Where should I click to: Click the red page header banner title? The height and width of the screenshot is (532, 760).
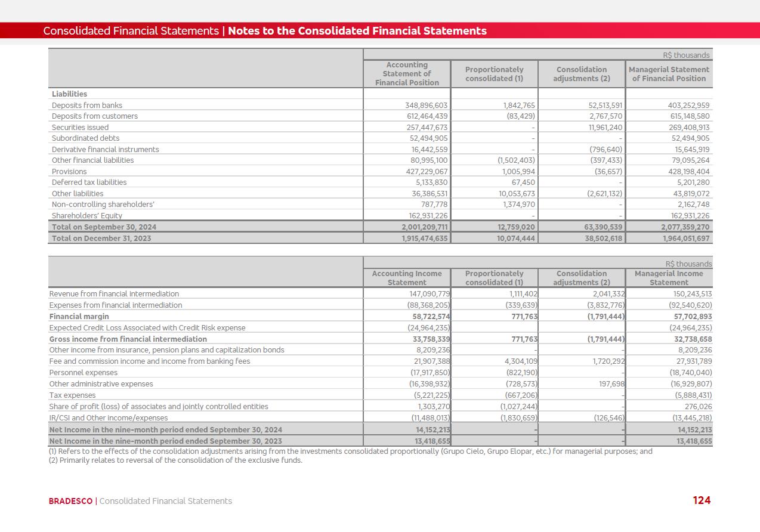[x=265, y=31]
